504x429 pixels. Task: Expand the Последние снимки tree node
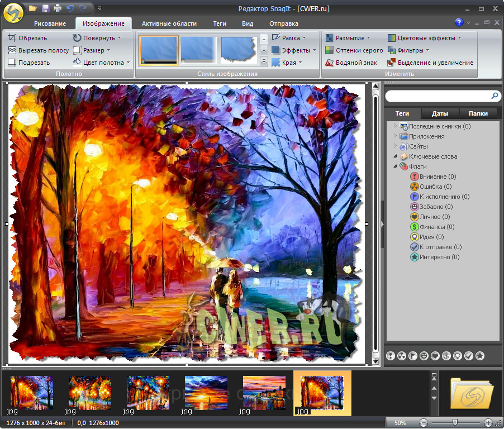(396, 126)
